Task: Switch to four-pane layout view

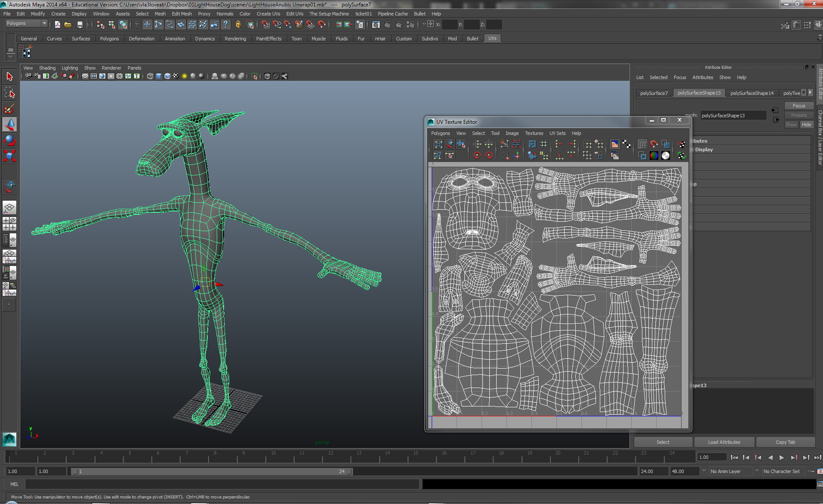Action: [x=9, y=223]
